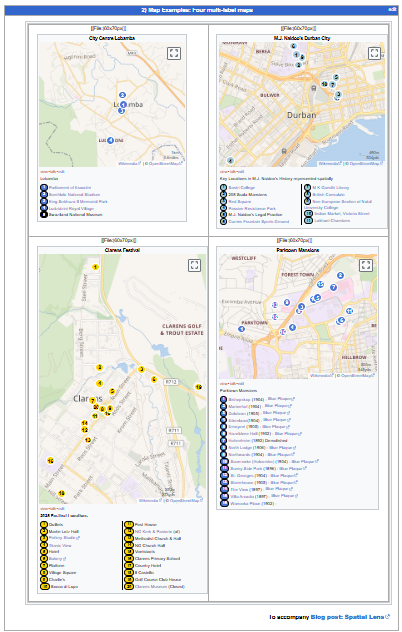Select marker 8 on the Parktown map
This screenshot has width=402, height=632.
pos(287,302)
